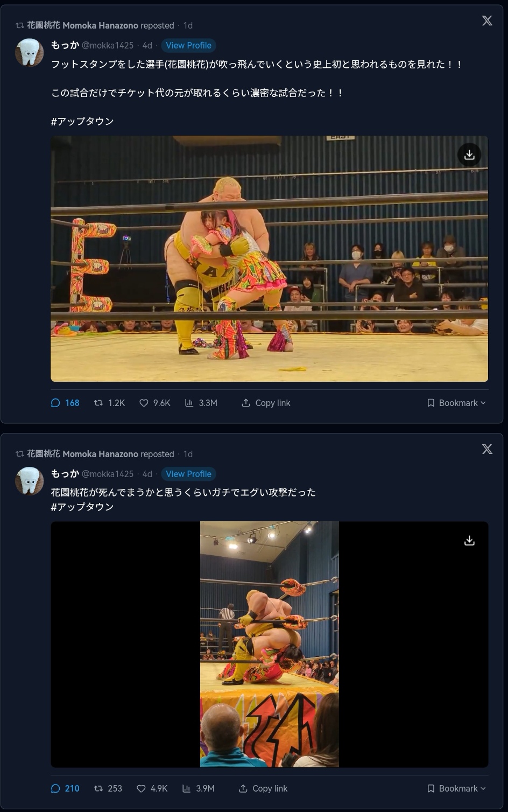This screenshot has height=812, width=508.
Task: Open replies showing 168 comments
Action: coord(65,403)
